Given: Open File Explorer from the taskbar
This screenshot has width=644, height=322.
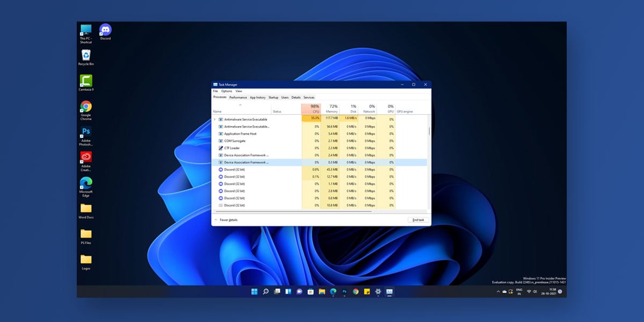Looking at the screenshot, I should pyautogui.click(x=322, y=291).
